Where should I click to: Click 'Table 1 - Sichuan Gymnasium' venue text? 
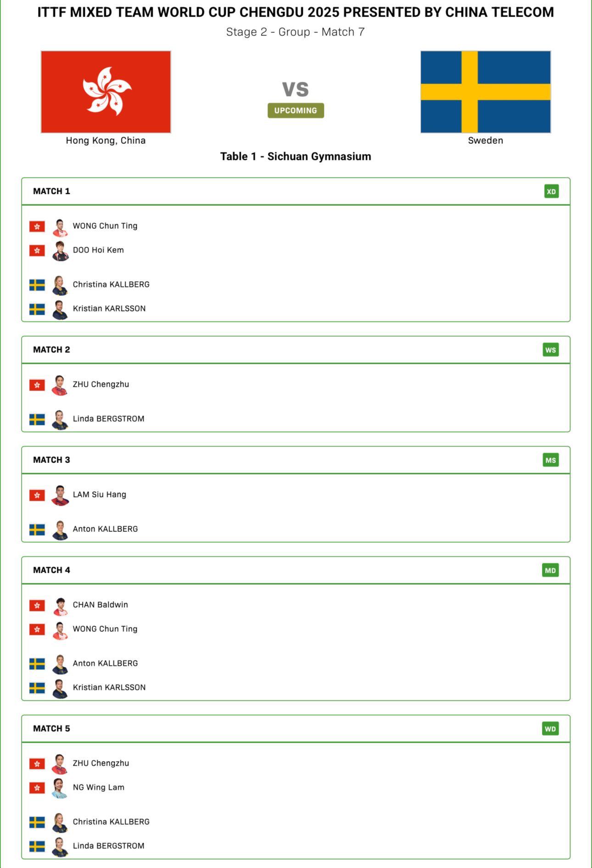296,157
